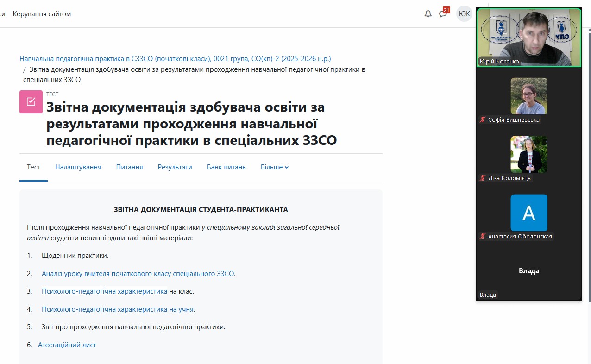Open Психолого-педагогічна характеристика на учня link
Image resolution: width=591 pixels, height=364 pixels.
click(118, 309)
